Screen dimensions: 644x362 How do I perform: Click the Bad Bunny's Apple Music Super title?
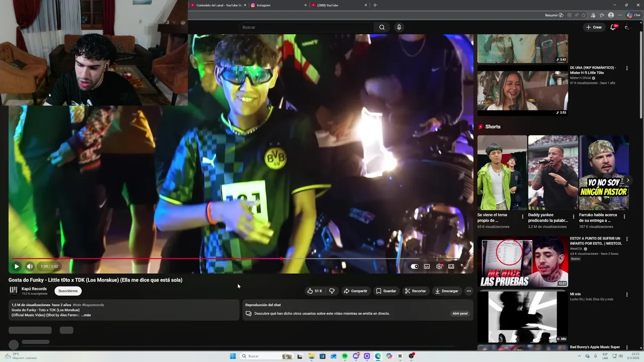point(595,347)
